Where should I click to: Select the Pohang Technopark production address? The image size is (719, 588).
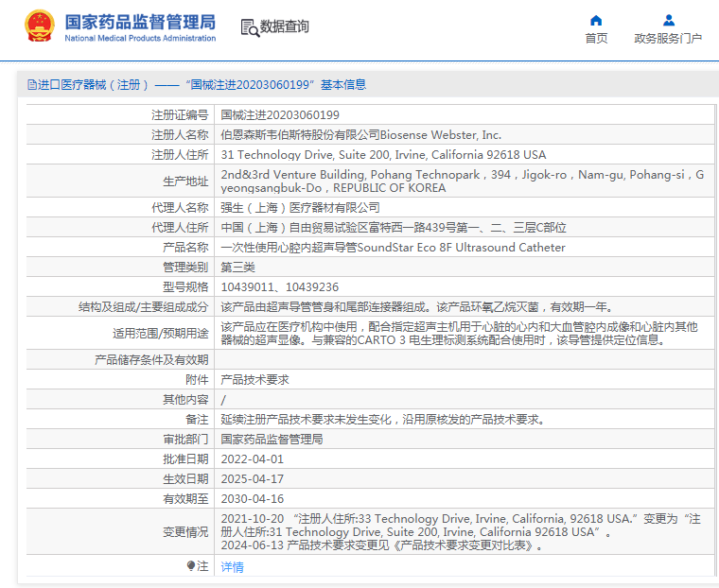(463, 181)
